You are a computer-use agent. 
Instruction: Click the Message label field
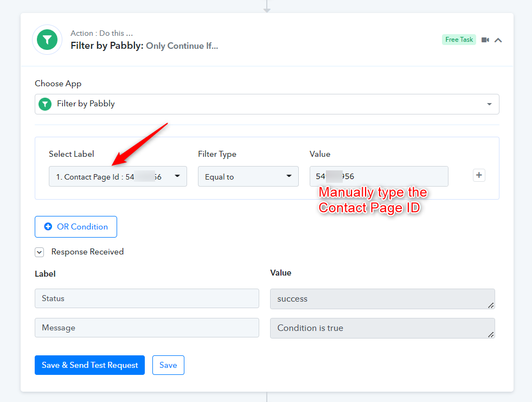click(x=146, y=328)
